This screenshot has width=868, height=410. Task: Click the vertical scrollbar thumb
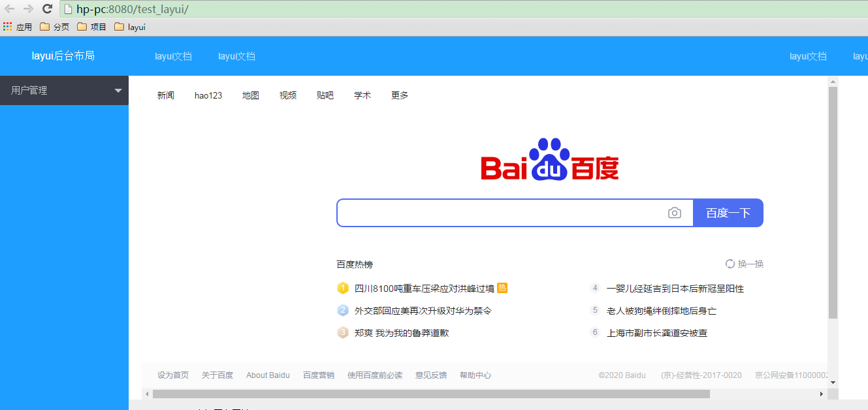point(833,202)
